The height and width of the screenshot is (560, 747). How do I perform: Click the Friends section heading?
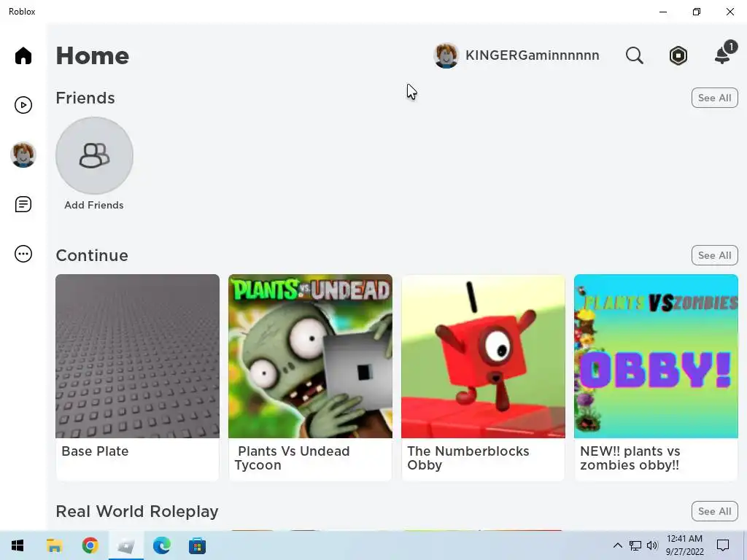click(85, 98)
